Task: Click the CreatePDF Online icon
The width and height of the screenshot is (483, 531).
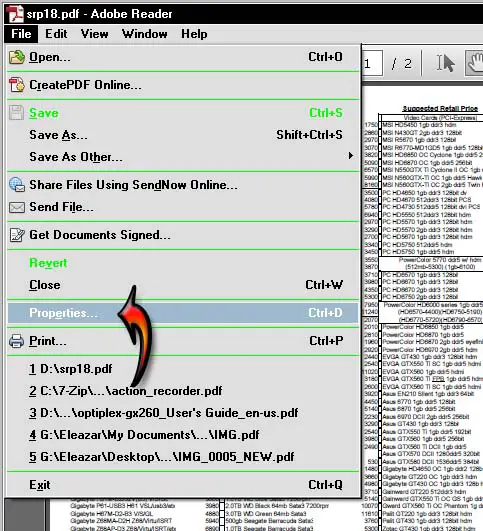Action: 17,85
